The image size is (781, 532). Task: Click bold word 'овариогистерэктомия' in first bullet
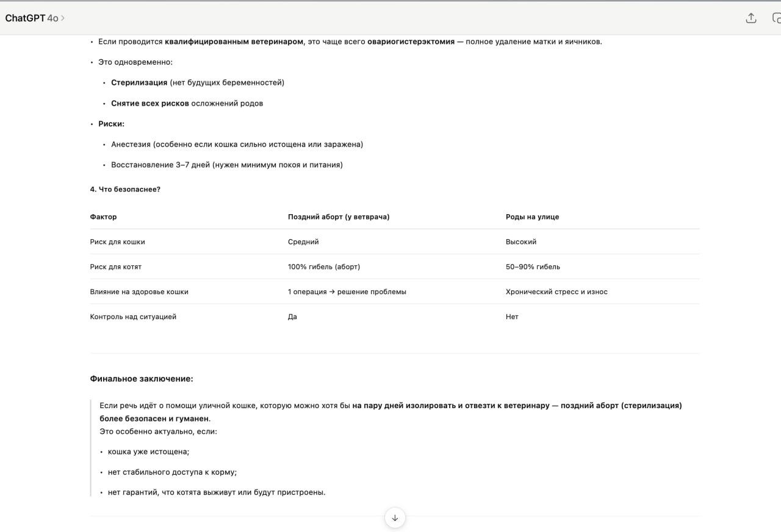point(411,41)
